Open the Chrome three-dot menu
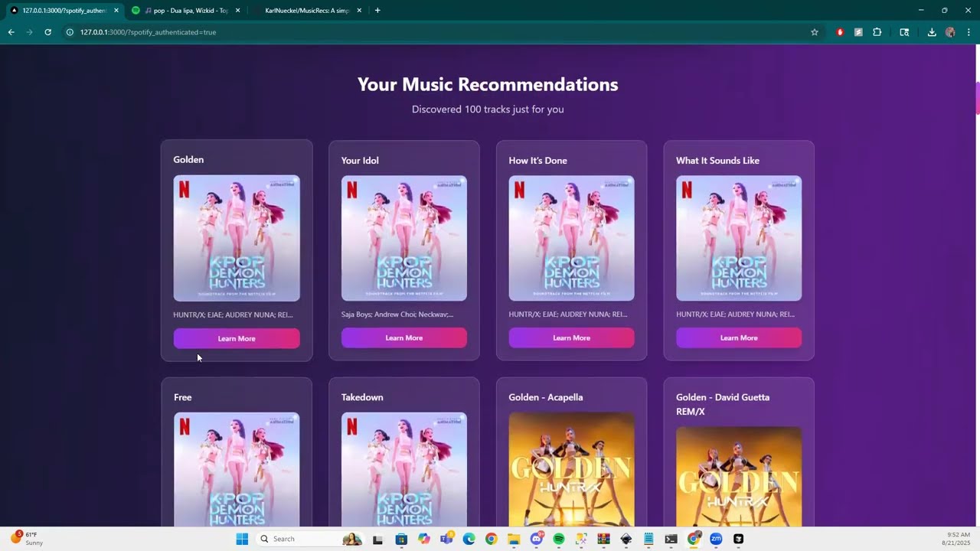Screen dimensions: 980x551 (x=969, y=32)
